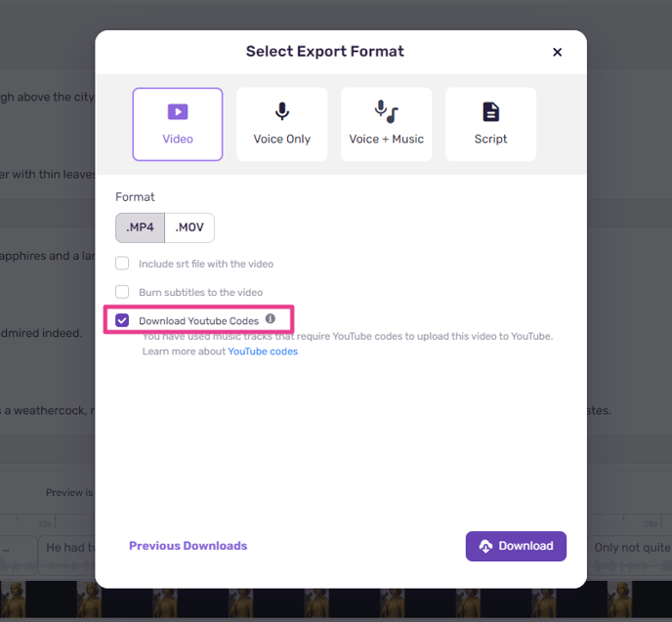This screenshot has width=672, height=622.
Task: Switch format to .MOV
Action: pyautogui.click(x=189, y=228)
